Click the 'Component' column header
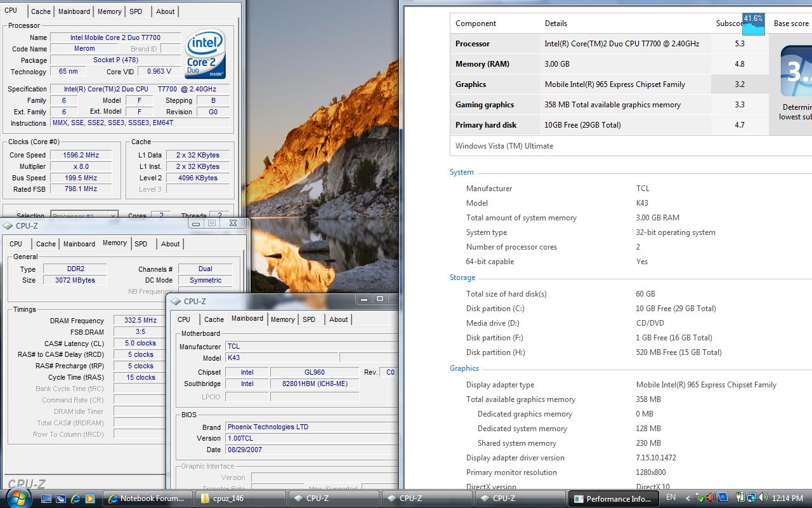 coord(476,23)
